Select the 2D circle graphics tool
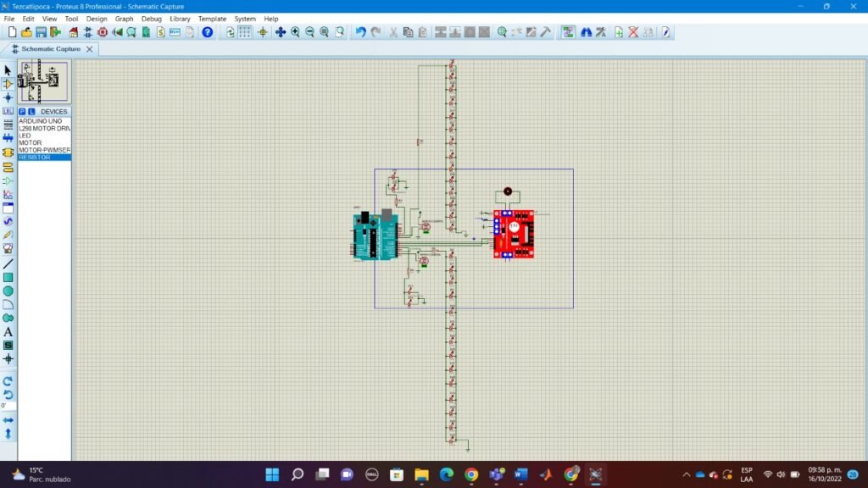This screenshot has width=868, height=488. 8,291
